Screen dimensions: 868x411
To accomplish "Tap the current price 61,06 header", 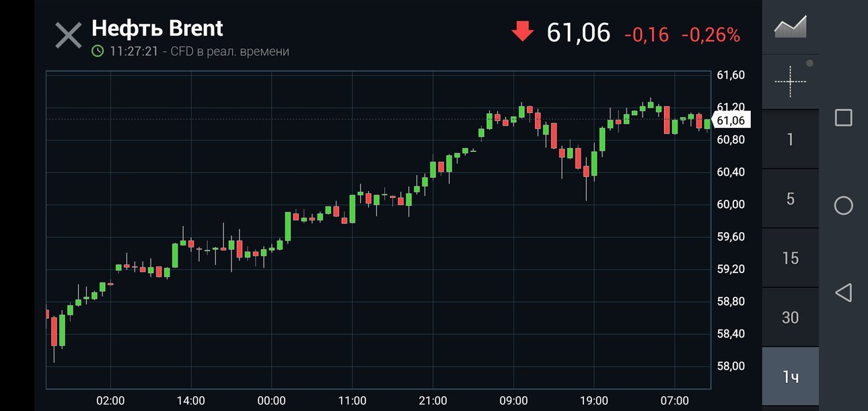I will (578, 32).
